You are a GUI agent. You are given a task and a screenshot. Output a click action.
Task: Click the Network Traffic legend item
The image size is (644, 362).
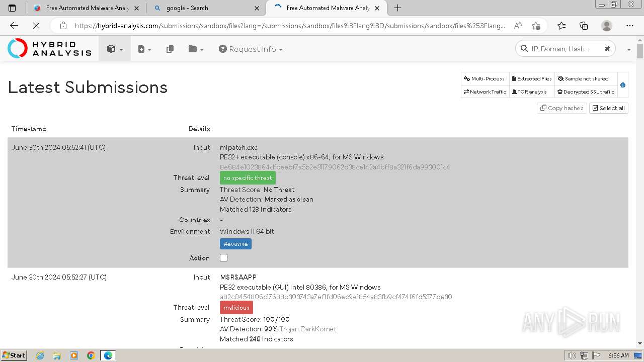tap(485, 92)
